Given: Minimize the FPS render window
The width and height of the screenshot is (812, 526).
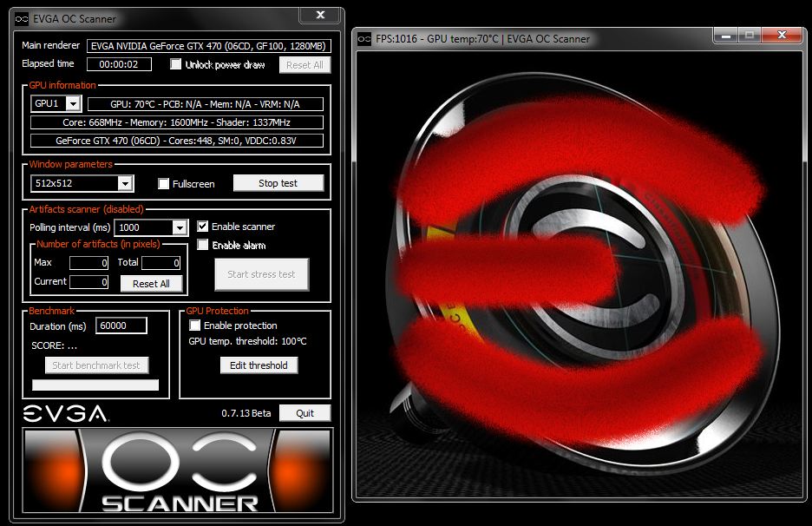Looking at the screenshot, I should [726, 35].
